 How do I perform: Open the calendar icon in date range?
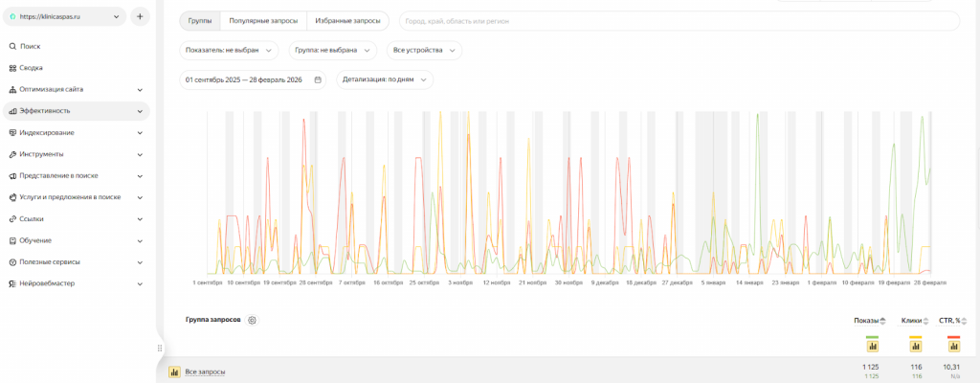tap(318, 80)
